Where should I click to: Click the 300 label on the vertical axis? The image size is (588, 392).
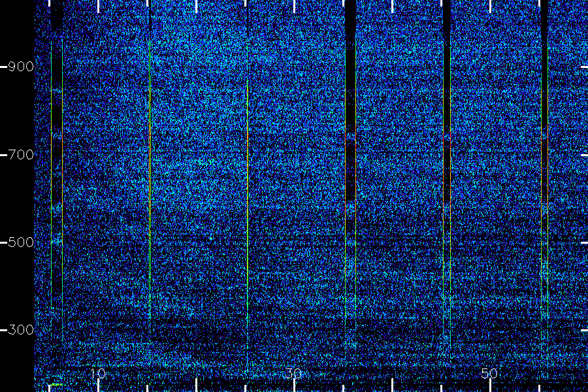click(x=21, y=330)
